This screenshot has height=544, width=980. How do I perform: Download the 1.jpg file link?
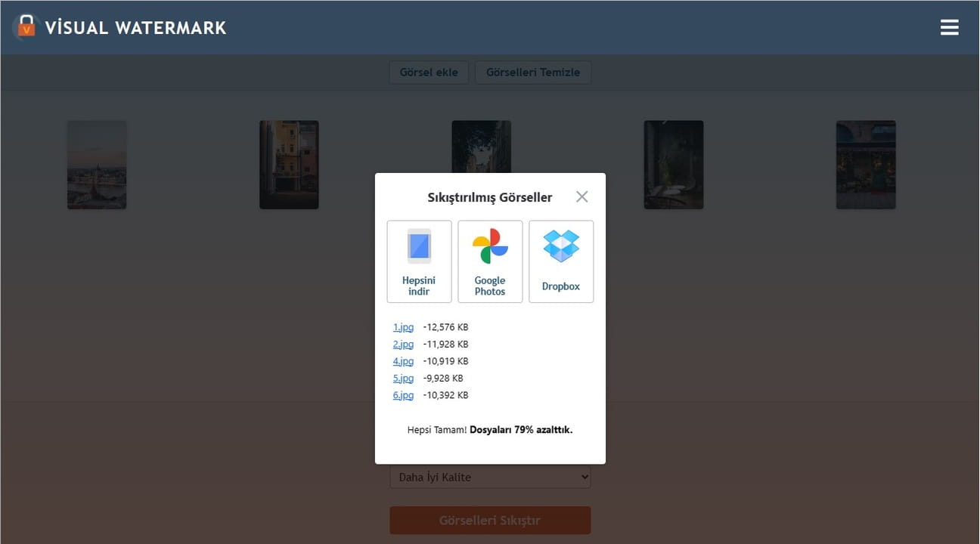(x=403, y=327)
